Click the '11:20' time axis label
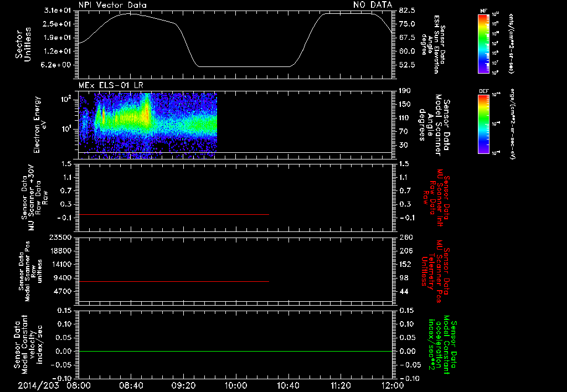The image size is (567, 392). (341, 385)
